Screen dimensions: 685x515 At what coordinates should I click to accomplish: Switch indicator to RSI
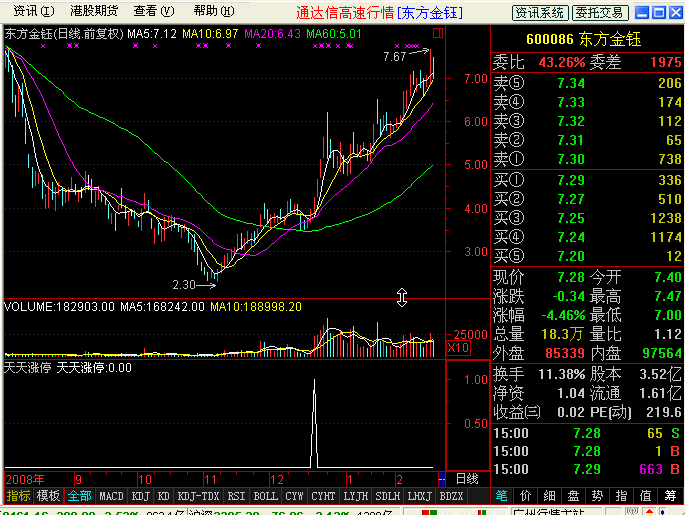coord(236,496)
